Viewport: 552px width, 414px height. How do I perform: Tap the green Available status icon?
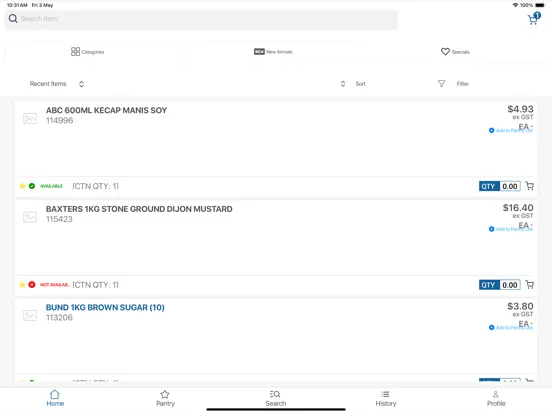pyautogui.click(x=32, y=186)
